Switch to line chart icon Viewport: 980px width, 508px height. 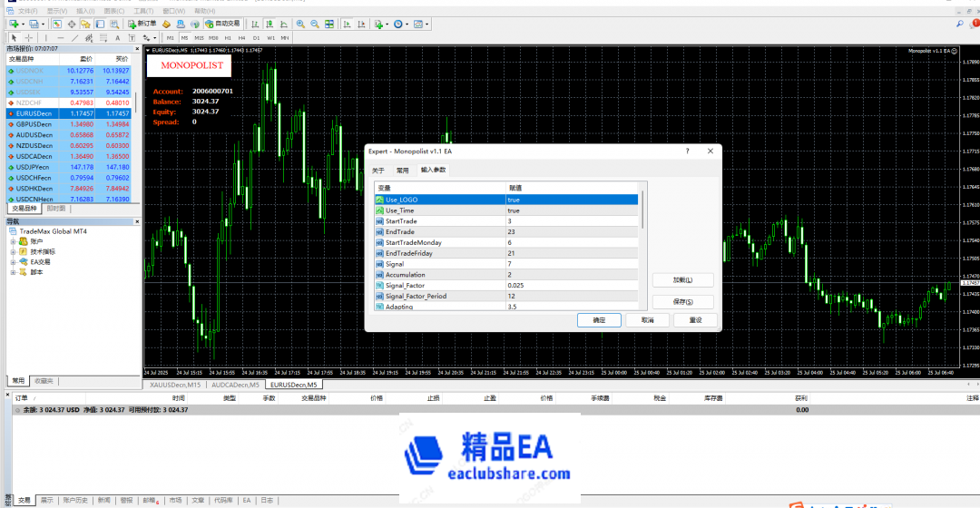click(x=284, y=24)
